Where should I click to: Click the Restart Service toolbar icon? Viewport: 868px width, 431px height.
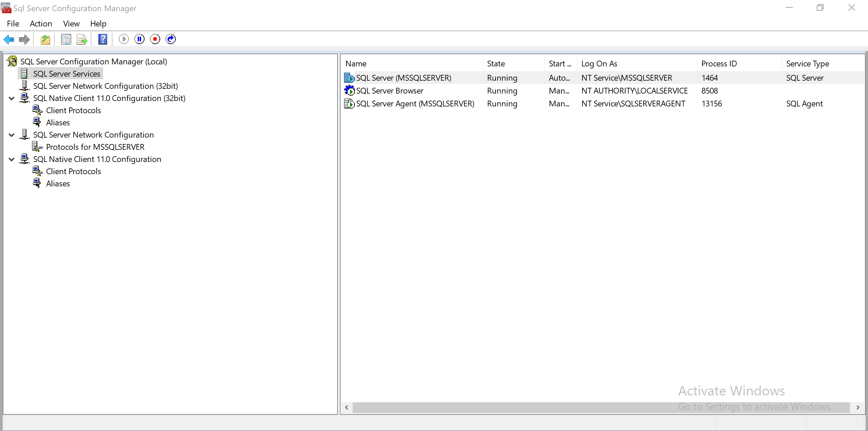171,39
